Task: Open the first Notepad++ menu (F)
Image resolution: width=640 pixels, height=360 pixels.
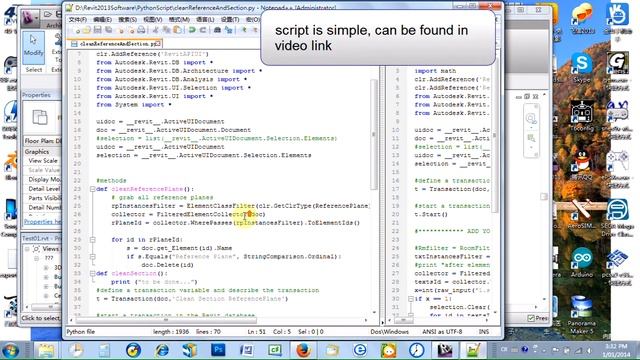Action: 78,19
